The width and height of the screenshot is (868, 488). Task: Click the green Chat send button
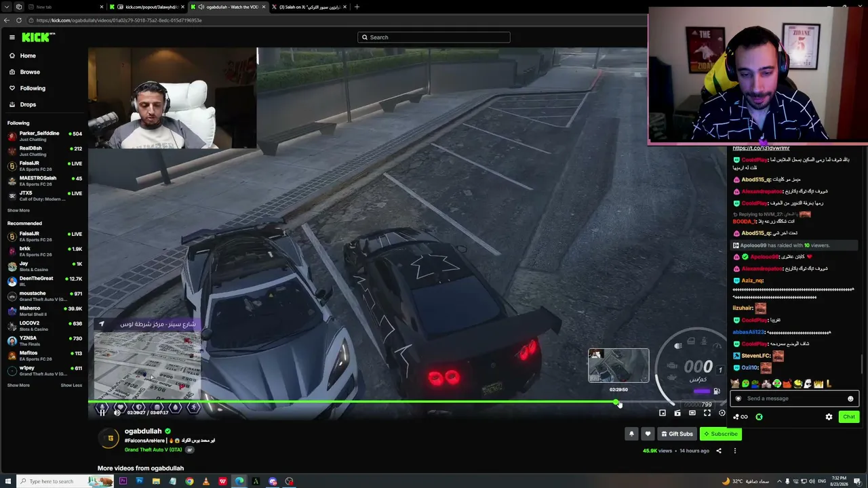pos(849,417)
